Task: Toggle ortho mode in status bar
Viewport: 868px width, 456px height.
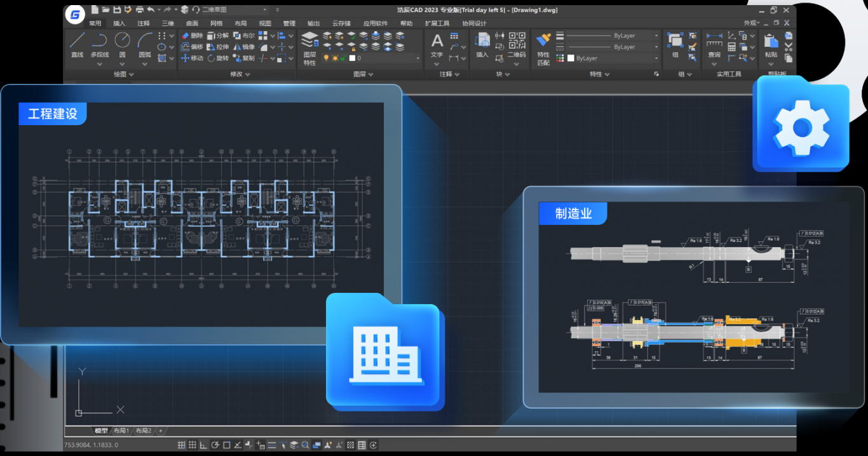Action: click(203, 445)
